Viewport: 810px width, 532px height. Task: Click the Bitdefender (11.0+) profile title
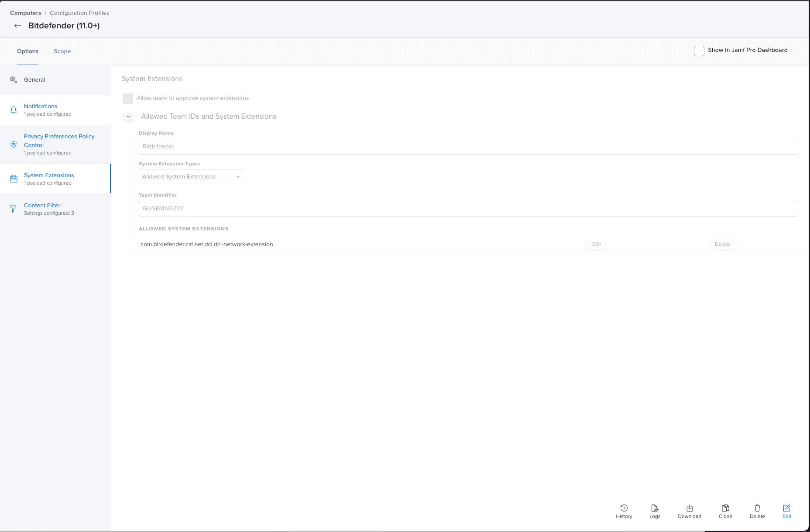coord(64,26)
